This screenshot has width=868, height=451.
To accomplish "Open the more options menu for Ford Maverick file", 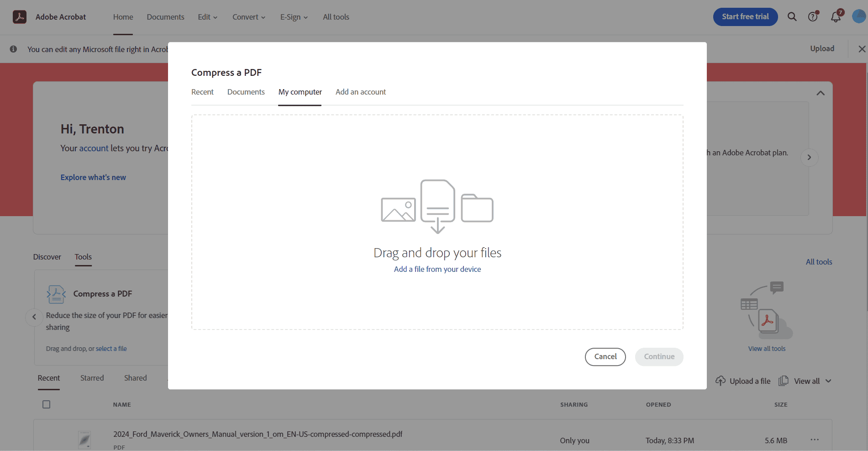I will coord(815,440).
